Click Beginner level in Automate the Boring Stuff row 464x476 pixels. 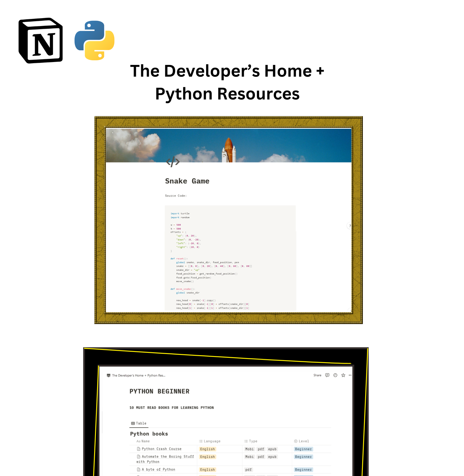[x=303, y=457]
